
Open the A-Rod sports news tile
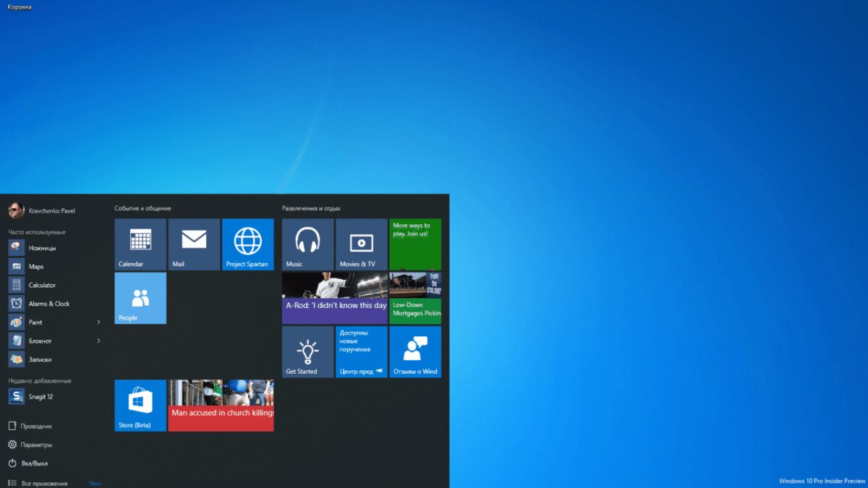pos(334,298)
